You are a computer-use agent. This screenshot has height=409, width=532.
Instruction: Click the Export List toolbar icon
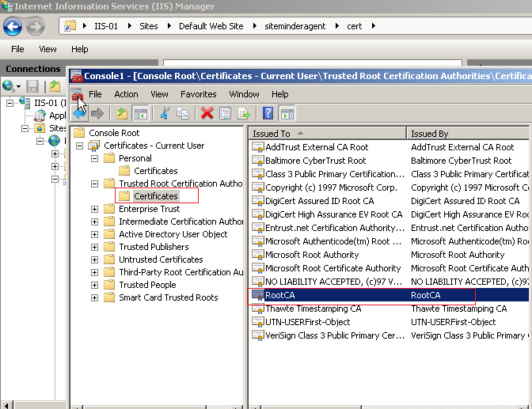(244, 114)
